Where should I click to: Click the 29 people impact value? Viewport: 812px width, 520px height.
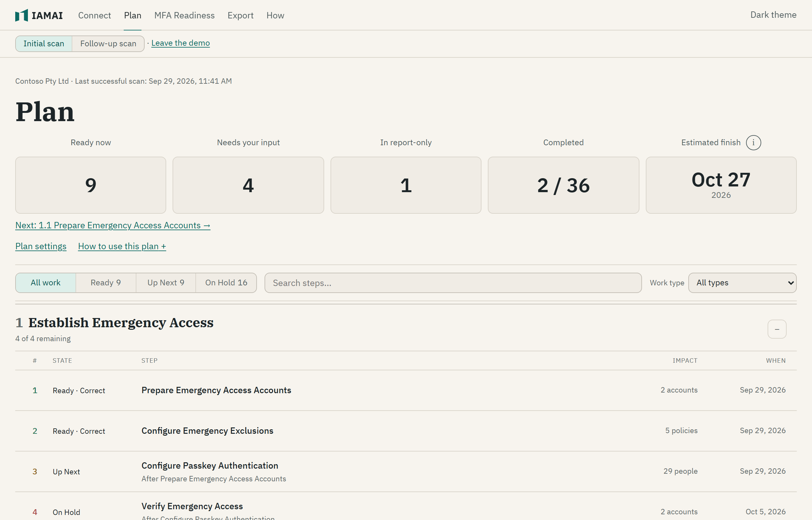pos(680,471)
